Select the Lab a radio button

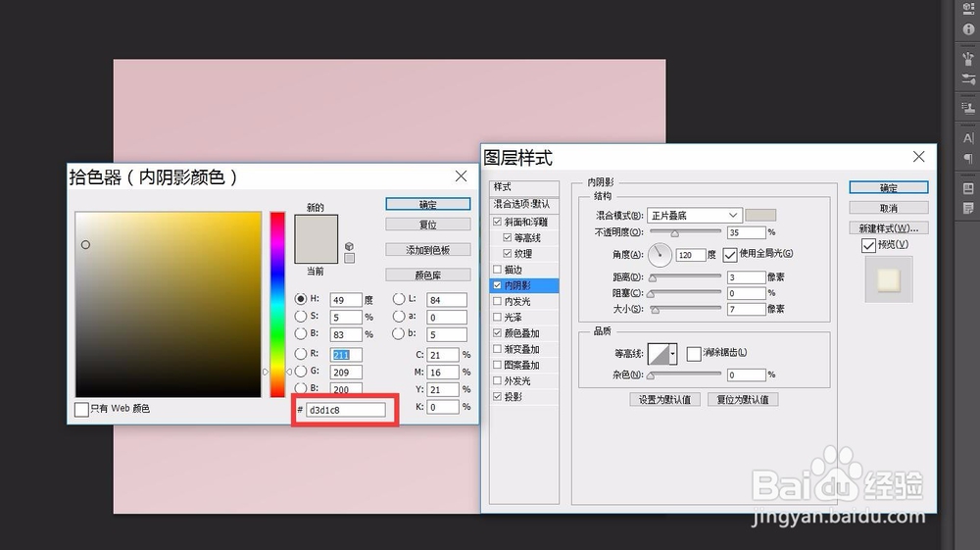click(398, 317)
